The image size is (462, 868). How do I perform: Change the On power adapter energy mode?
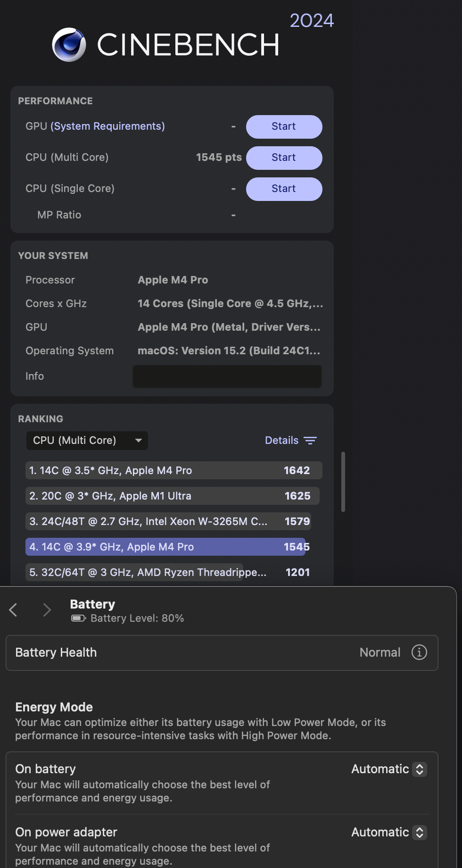click(389, 833)
